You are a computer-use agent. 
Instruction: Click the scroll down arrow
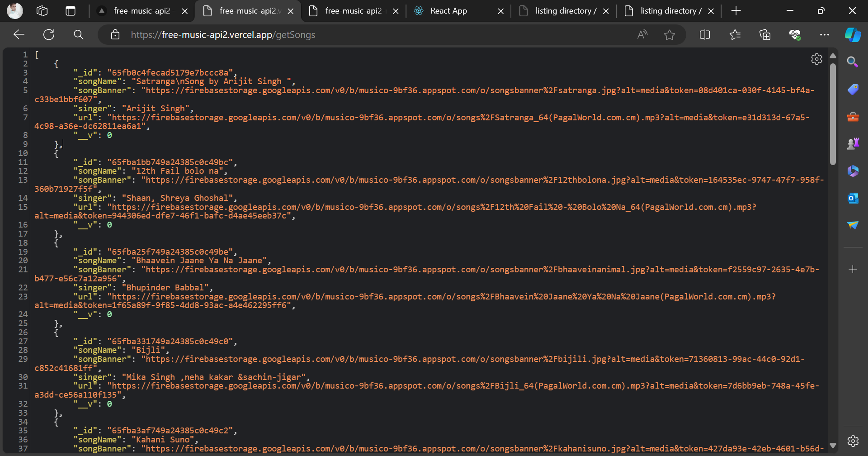tap(833, 446)
